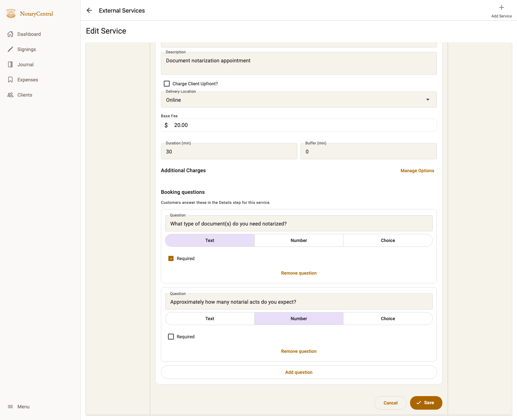Viewport: 517px width, 420px height.
Task: Click the Cancel button
Action: coord(390,403)
